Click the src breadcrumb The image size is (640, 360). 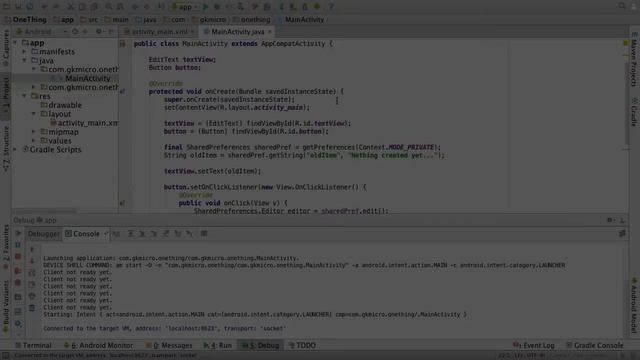[89, 20]
